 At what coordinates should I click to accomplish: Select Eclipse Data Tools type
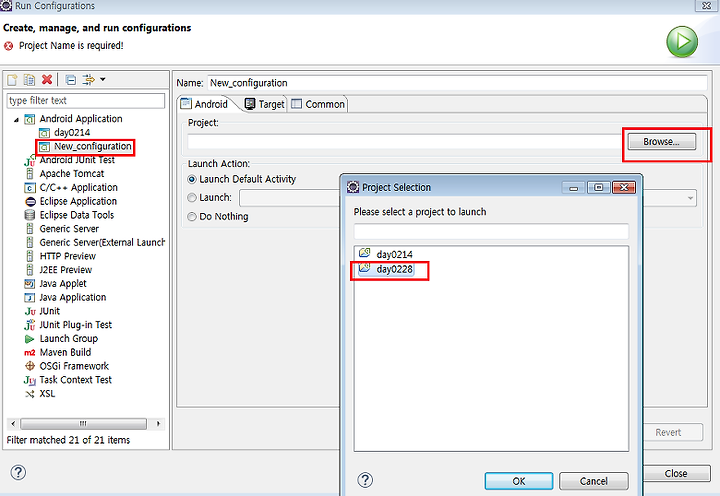pos(77,215)
